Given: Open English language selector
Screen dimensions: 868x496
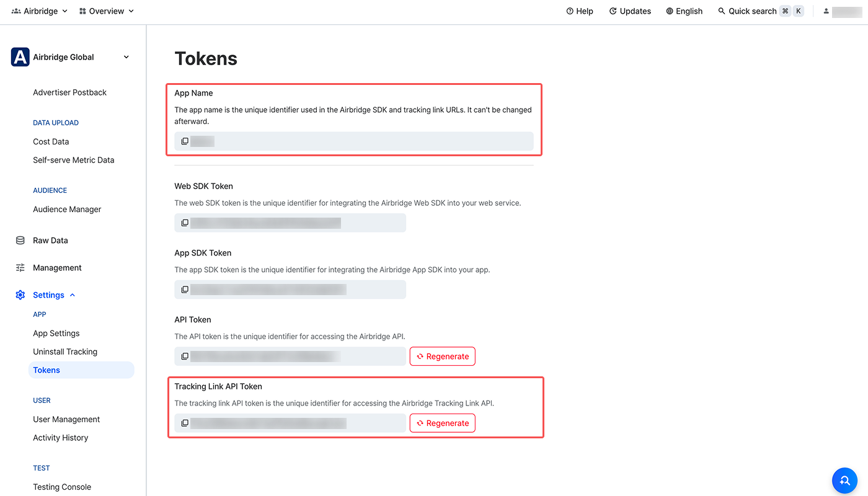Looking at the screenshot, I should pyautogui.click(x=684, y=11).
